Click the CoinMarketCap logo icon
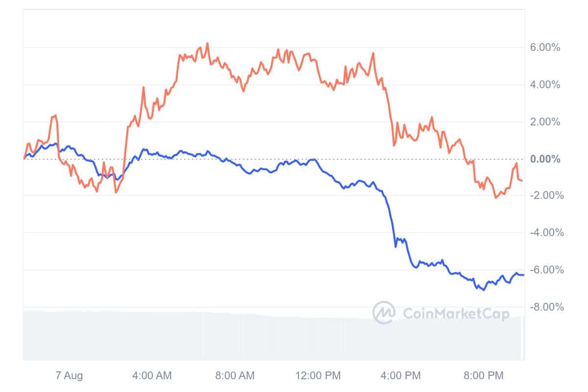588x392 pixels. point(385,313)
